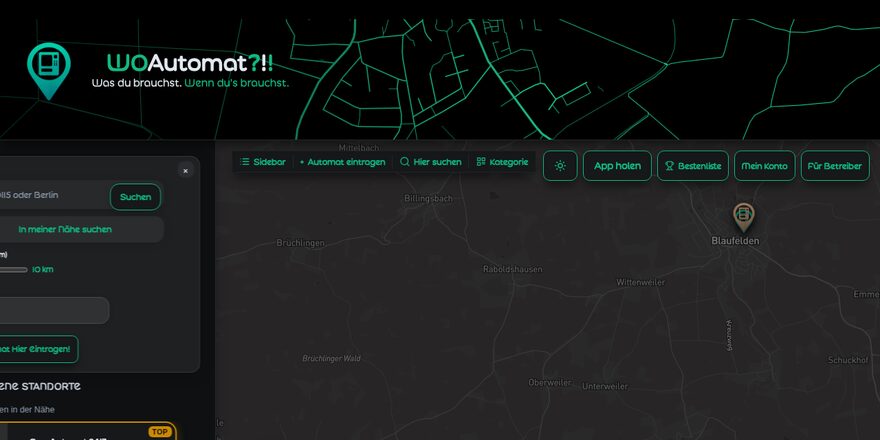This screenshot has height=440, width=880.
Task: Open 'Mein Konto'
Action: coord(764,166)
